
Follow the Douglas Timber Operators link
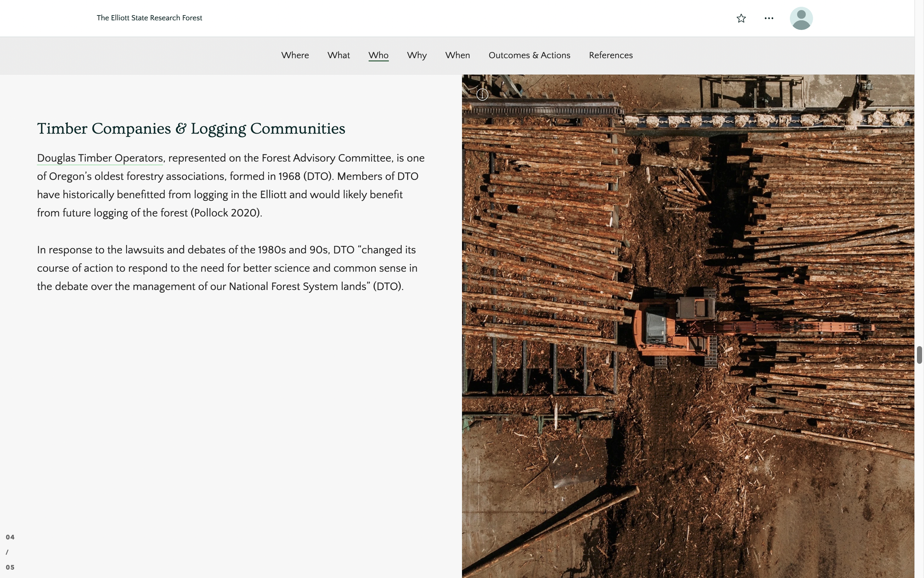(100, 158)
